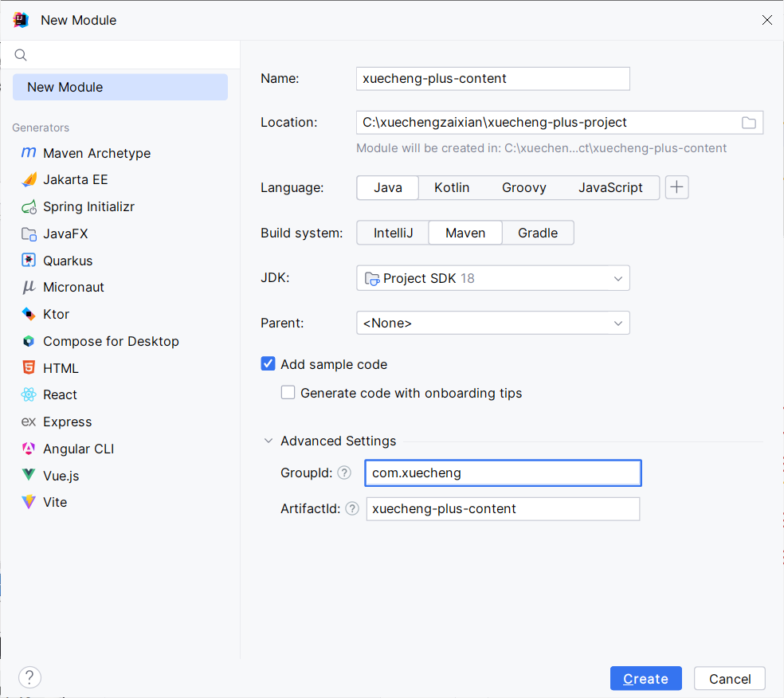Image resolution: width=784 pixels, height=698 pixels.
Task: Click the search magnifier icon
Action: click(21, 55)
